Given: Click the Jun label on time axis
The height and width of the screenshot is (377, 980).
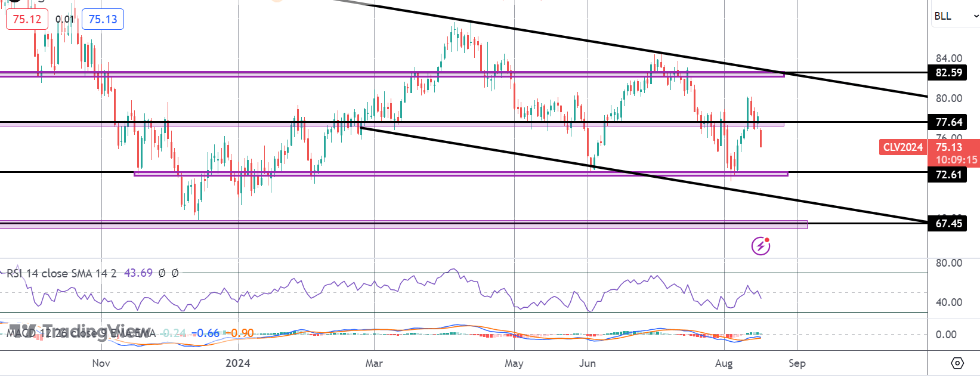Looking at the screenshot, I should [x=588, y=363].
